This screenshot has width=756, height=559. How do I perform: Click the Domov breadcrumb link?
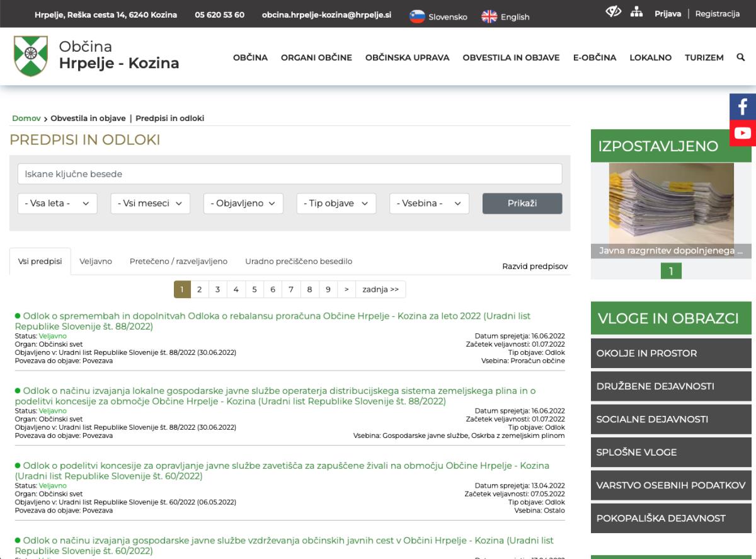coord(26,118)
